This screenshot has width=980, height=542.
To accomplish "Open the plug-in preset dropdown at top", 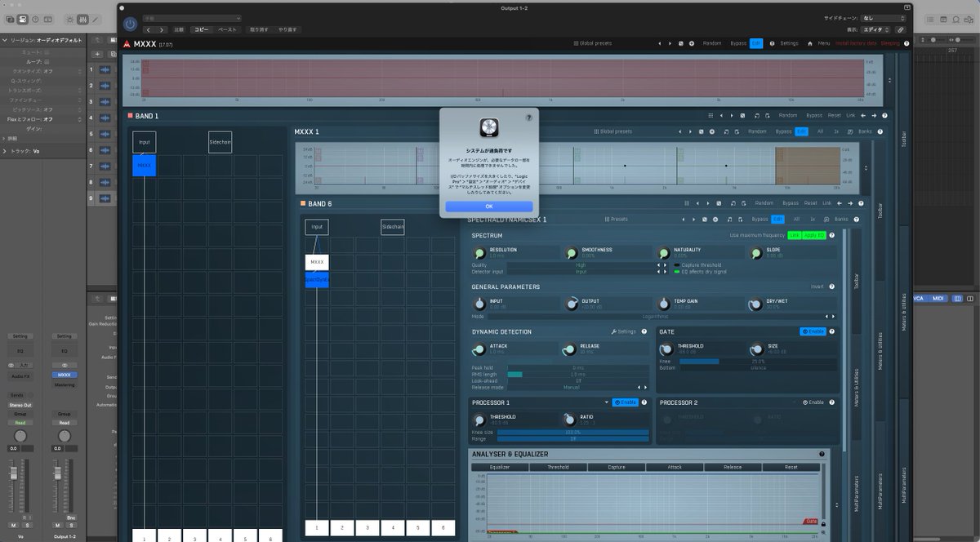I will pyautogui.click(x=192, y=18).
